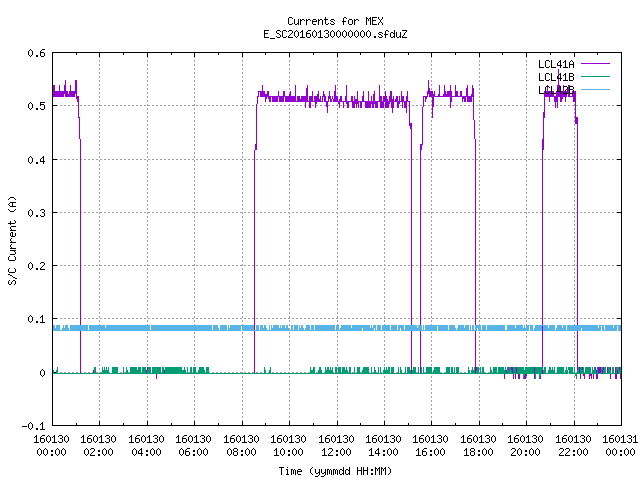Click the chart title 'Currents for MEX'
Image resolution: width=640 pixels, height=480 pixels.
pyautogui.click(x=335, y=21)
